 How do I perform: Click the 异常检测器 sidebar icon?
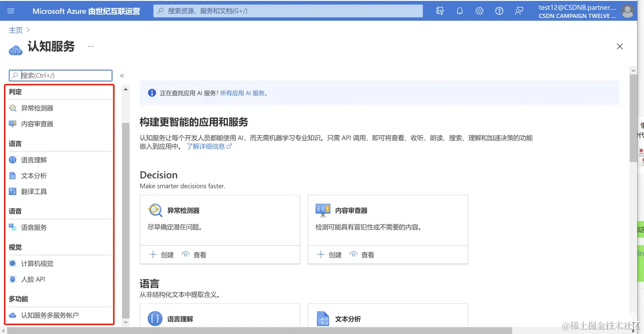click(13, 108)
